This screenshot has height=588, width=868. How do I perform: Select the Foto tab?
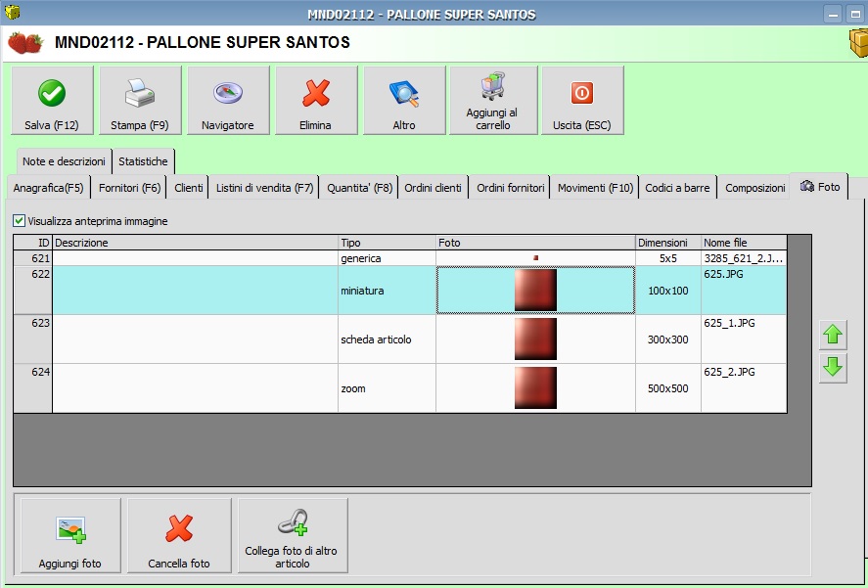click(x=819, y=187)
